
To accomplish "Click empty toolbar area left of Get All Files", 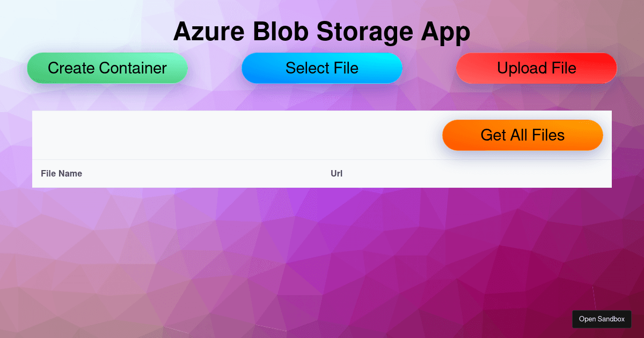I will tap(236, 135).
